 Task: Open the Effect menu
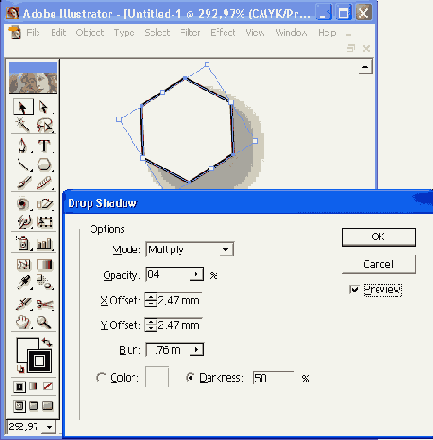click(223, 33)
